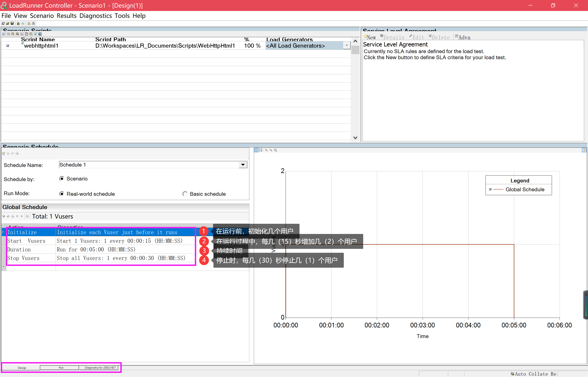Toggle the webhttphtml1 script checkbox

pos(8,45)
